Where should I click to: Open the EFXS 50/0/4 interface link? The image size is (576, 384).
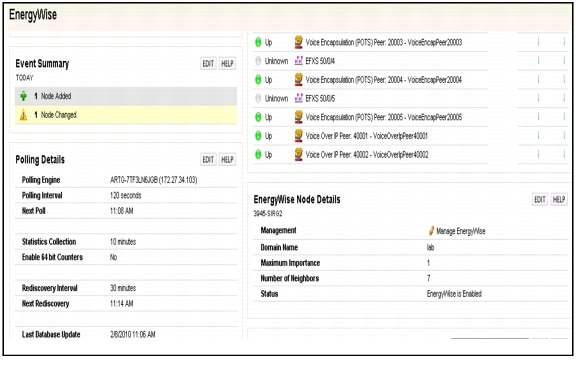point(320,61)
